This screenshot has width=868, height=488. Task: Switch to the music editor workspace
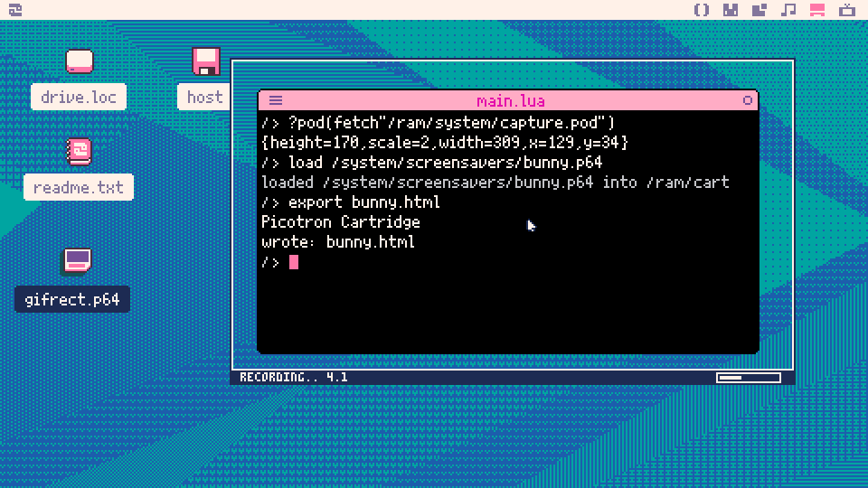click(788, 10)
